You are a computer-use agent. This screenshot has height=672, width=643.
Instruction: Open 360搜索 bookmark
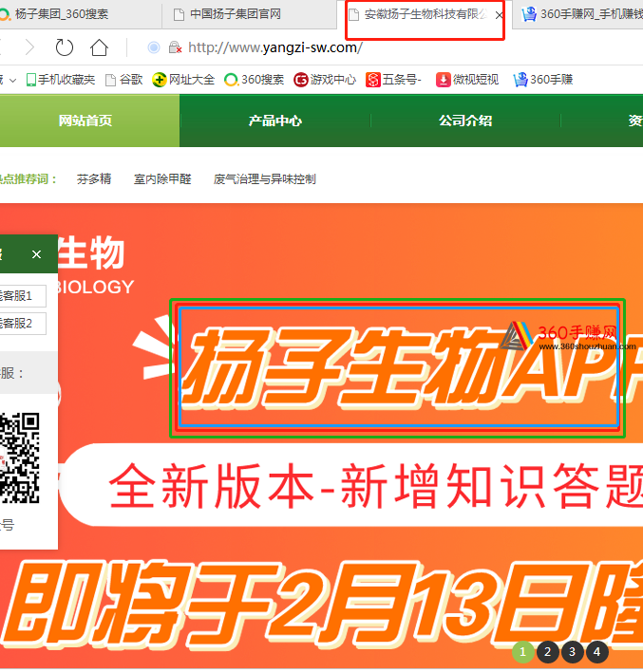tap(255, 80)
